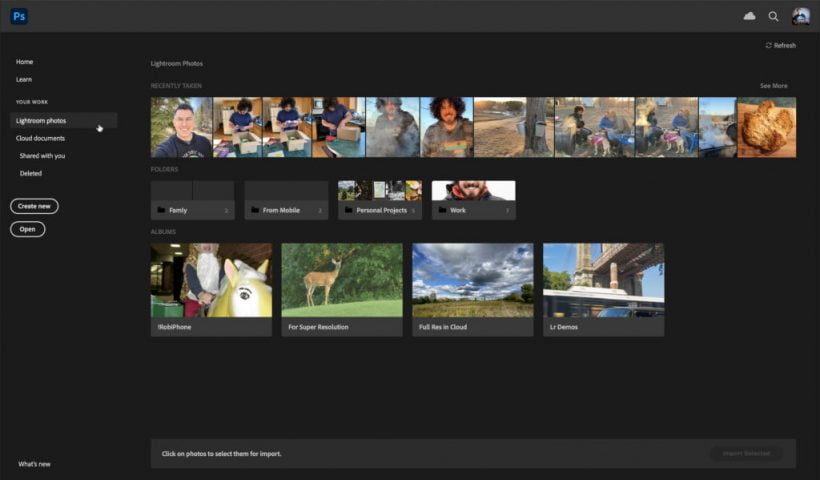Click the search magnifier icon

(773, 16)
